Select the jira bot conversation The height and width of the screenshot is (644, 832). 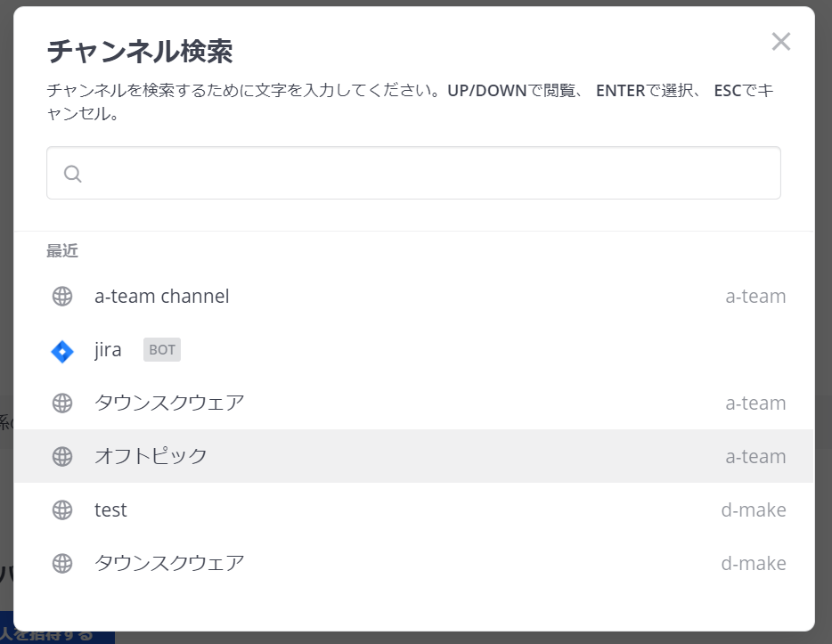[413, 350]
